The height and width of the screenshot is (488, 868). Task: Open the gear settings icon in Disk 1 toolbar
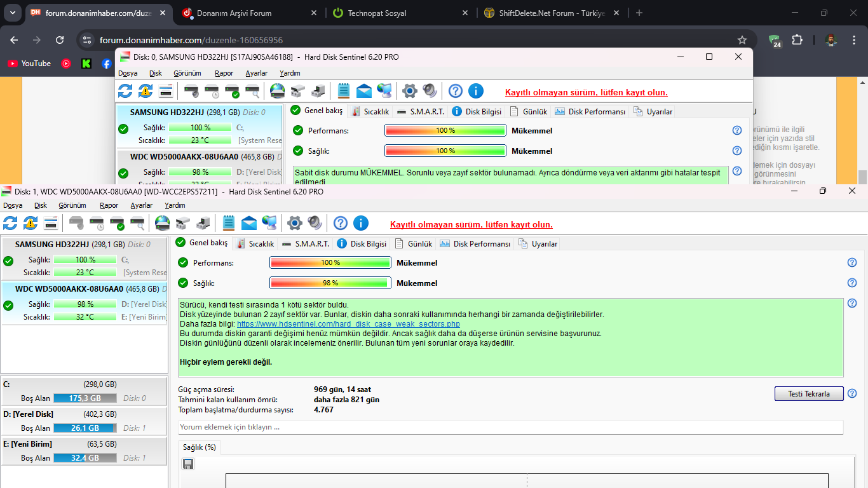294,223
